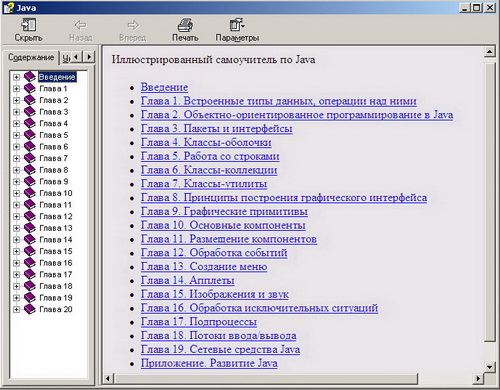
Task: Open link Глава 11. Размещение компонентов
Action: tap(229, 239)
